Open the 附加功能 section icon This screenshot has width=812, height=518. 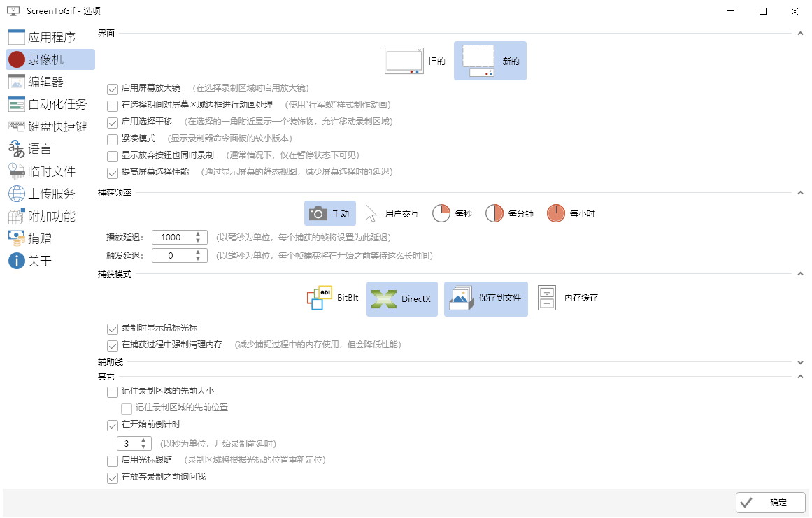(x=17, y=216)
